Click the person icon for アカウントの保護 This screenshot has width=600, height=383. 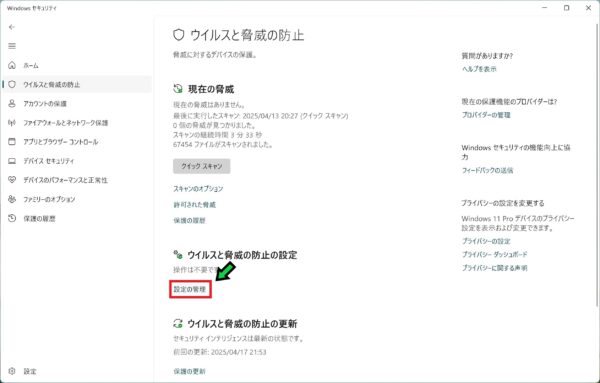click(12, 103)
